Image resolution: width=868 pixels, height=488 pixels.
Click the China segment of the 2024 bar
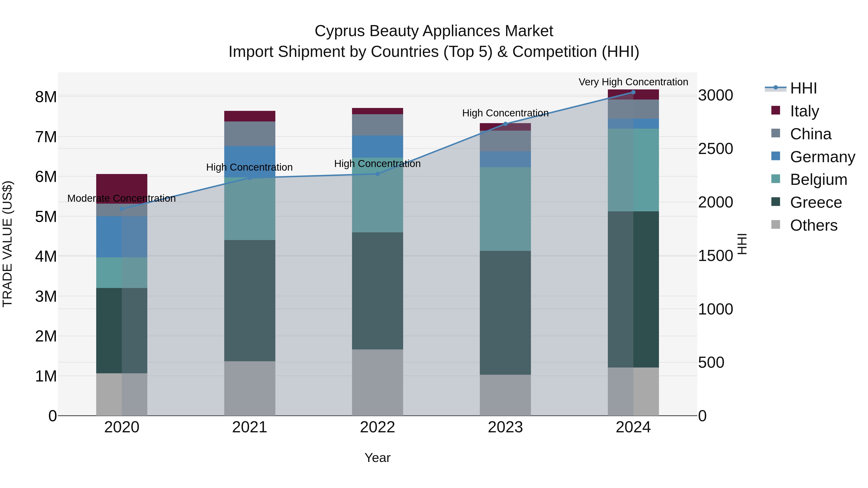click(633, 109)
